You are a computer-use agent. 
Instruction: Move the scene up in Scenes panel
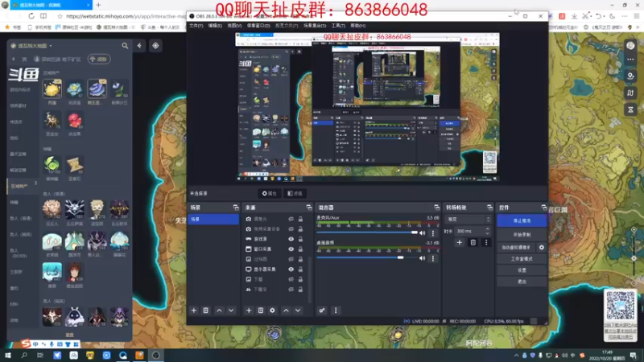click(219, 311)
